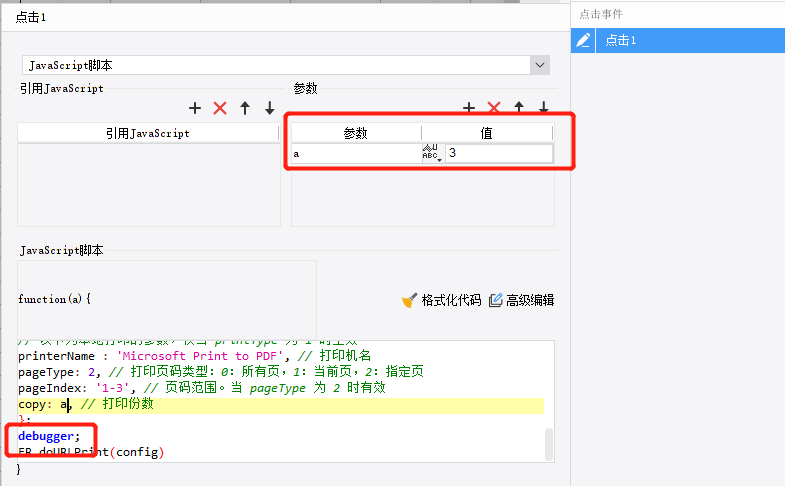Click the pencil edit icon beside 点击1
This screenshot has height=486, width=785.
[583, 41]
